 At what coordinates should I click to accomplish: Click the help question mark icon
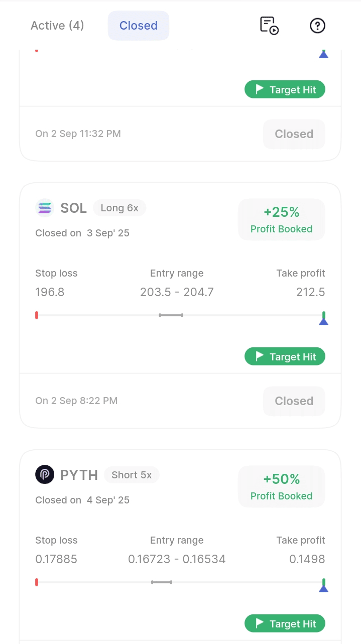pyautogui.click(x=317, y=26)
